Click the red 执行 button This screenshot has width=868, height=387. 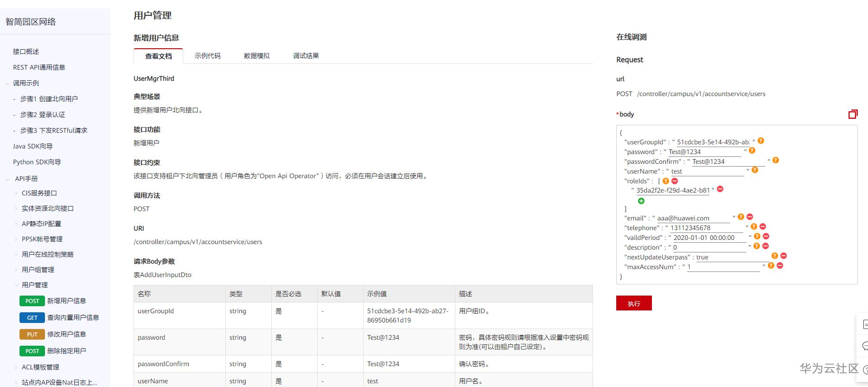tap(634, 303)
